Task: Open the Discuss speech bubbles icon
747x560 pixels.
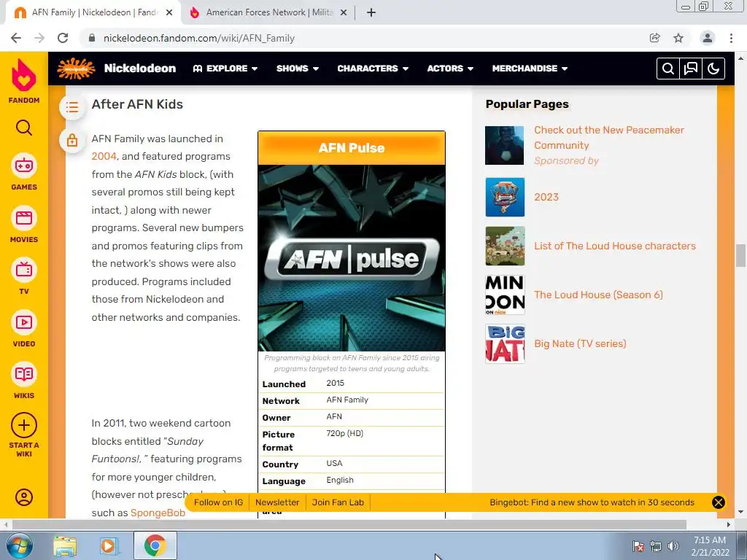Action: pos(691,69)
